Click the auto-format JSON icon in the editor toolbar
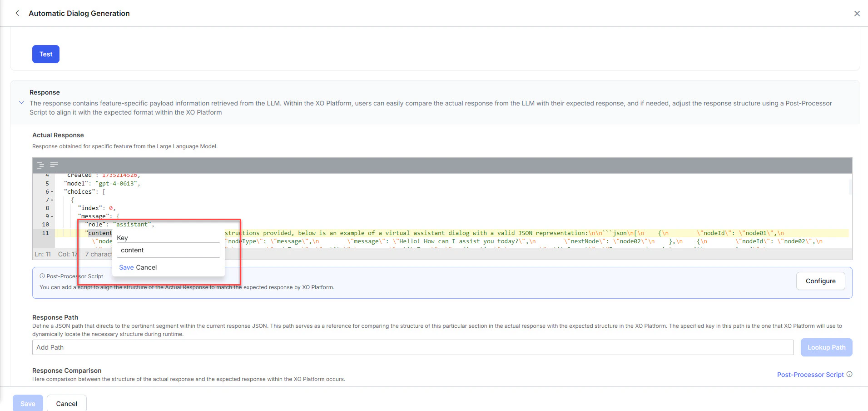This screenshot has height=411, width=868. 40,165
